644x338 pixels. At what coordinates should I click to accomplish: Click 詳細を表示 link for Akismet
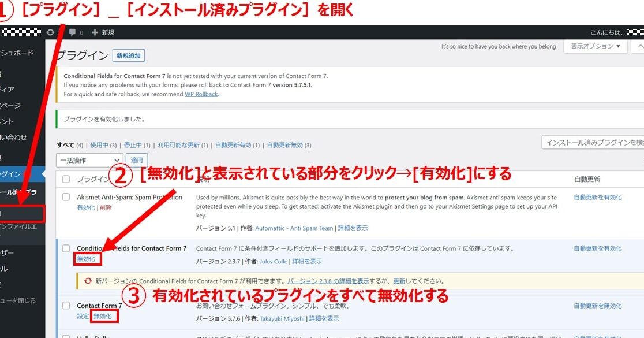[x=353, y=228]
